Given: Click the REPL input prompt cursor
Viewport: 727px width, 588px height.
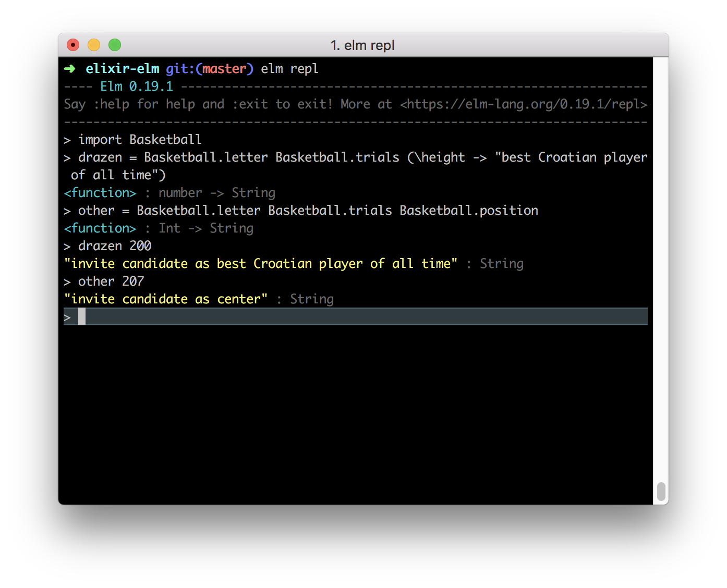Looking at the screenshot, I should point(82,316).
